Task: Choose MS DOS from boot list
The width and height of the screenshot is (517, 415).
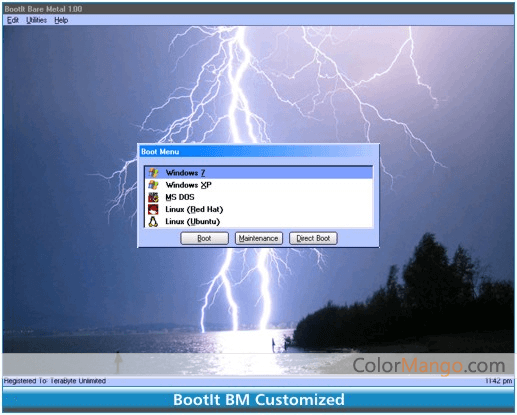Action: tap(259, 197)
